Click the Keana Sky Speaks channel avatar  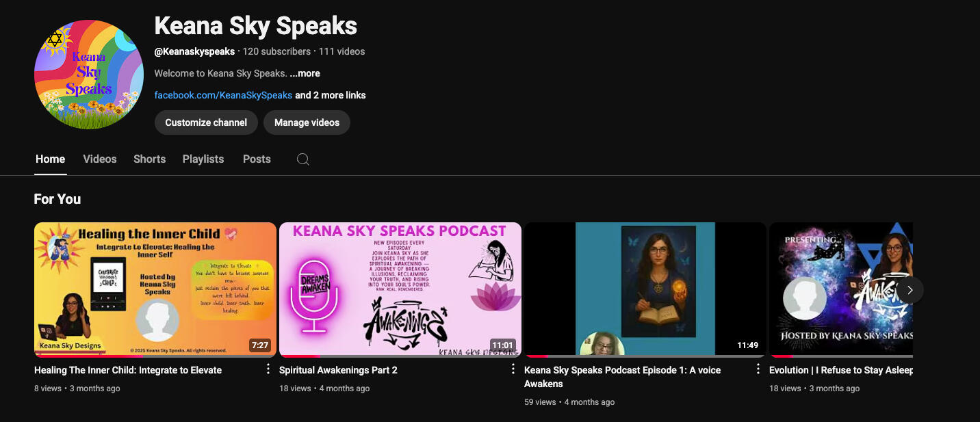[x=89, y=75]
